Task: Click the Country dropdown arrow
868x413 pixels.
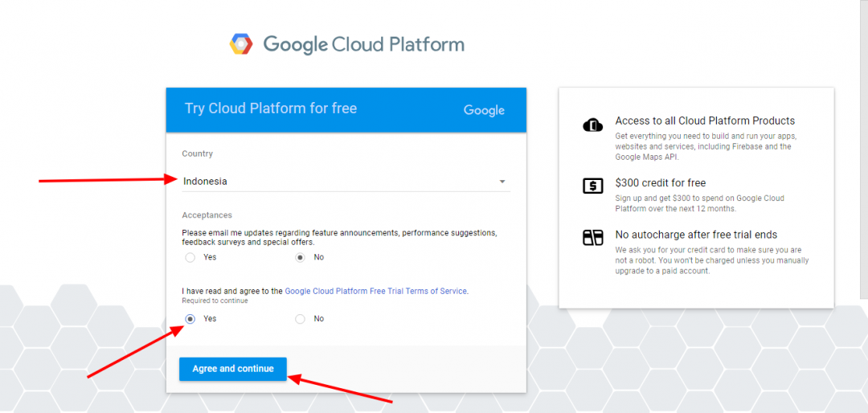Action: point(502,182)
